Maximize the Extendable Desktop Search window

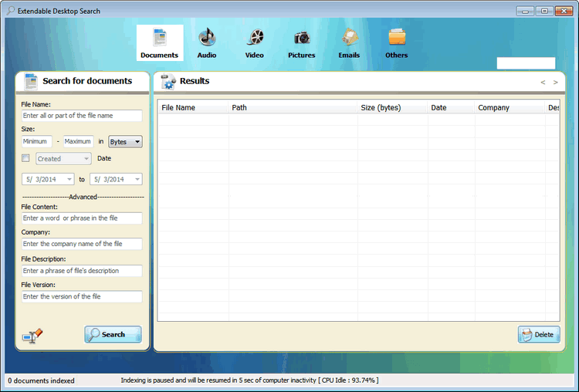[544, 11]
